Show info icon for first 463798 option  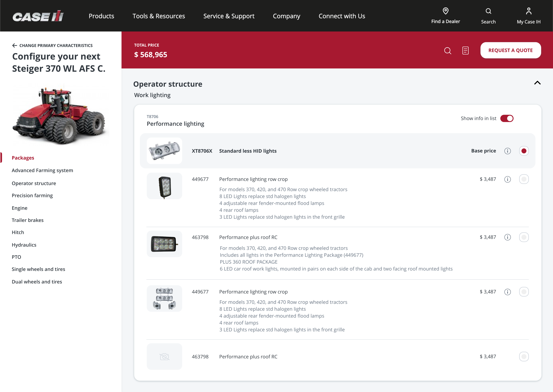point(507,237)
